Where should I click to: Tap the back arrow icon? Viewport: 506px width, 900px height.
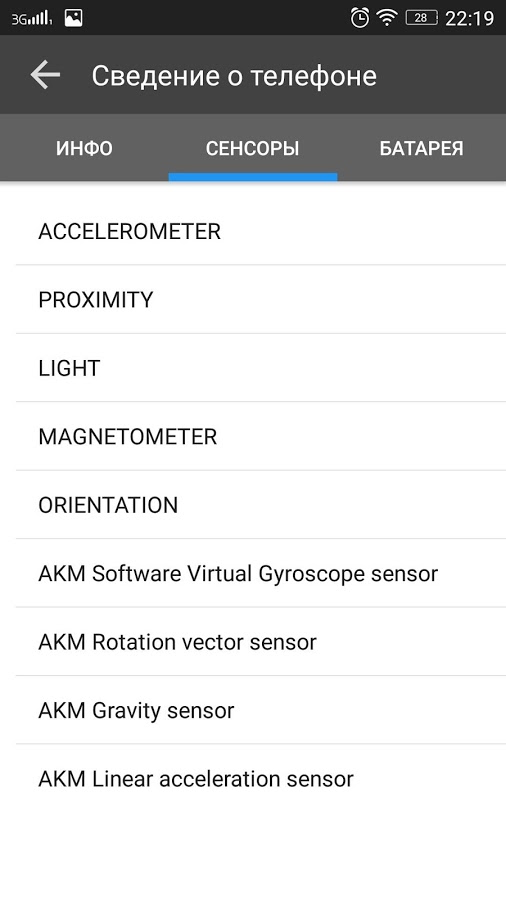(45, 75)
